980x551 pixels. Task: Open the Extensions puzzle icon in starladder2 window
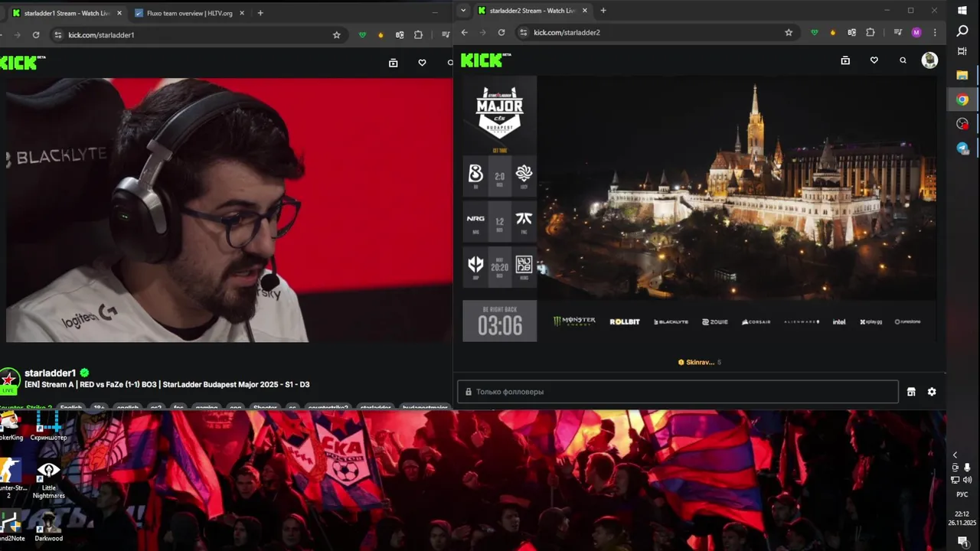[870, 32]
